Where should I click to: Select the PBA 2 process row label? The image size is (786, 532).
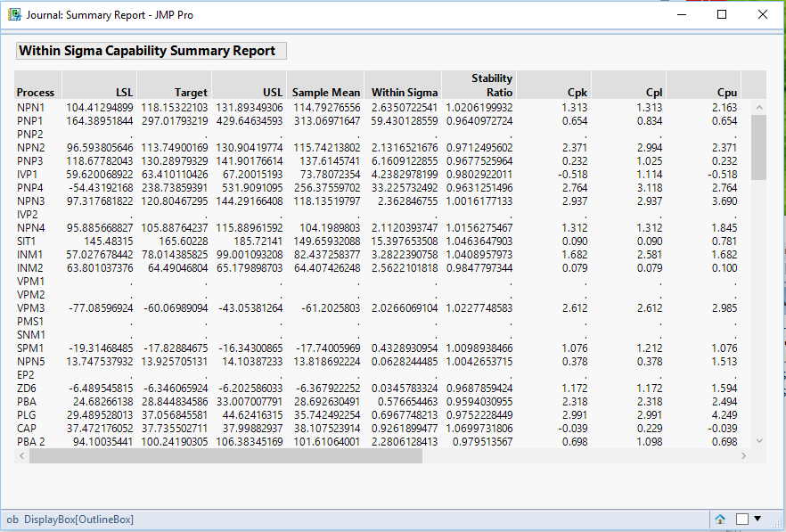click(x=30, y=442)
